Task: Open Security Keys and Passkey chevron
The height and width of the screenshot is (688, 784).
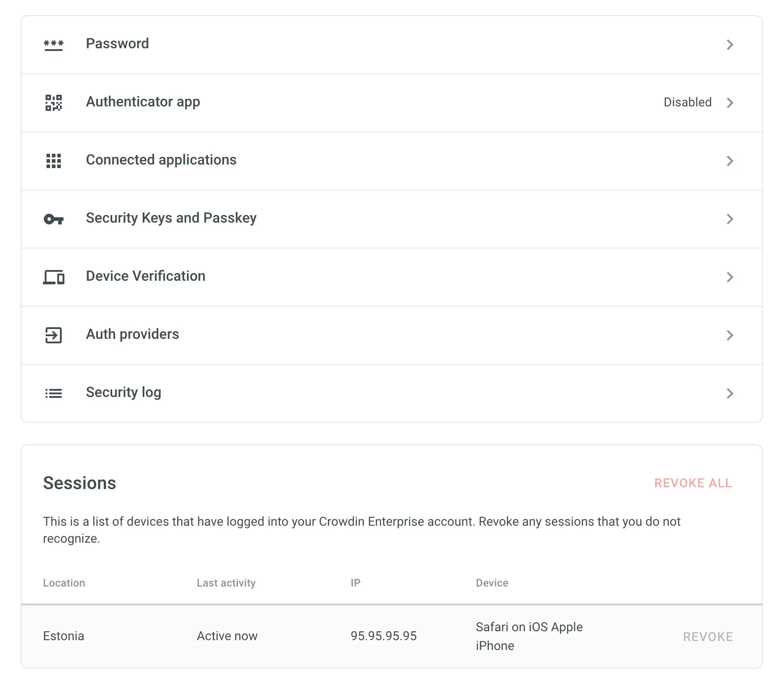Action: coord(730,219)
